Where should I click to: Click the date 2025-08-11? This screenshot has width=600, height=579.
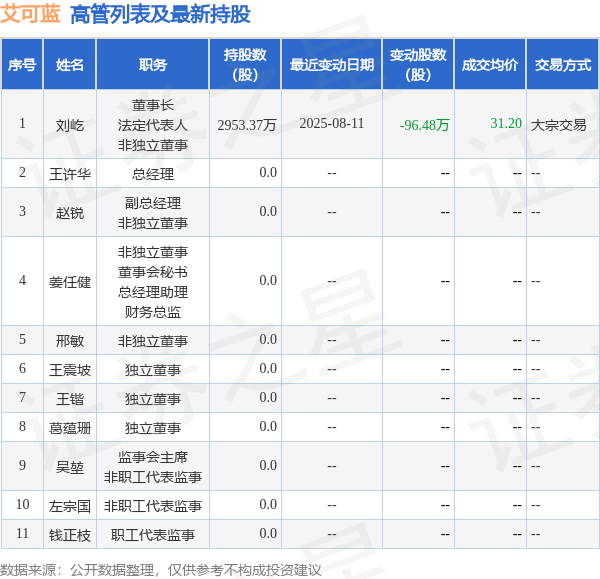tap(331, 123)
